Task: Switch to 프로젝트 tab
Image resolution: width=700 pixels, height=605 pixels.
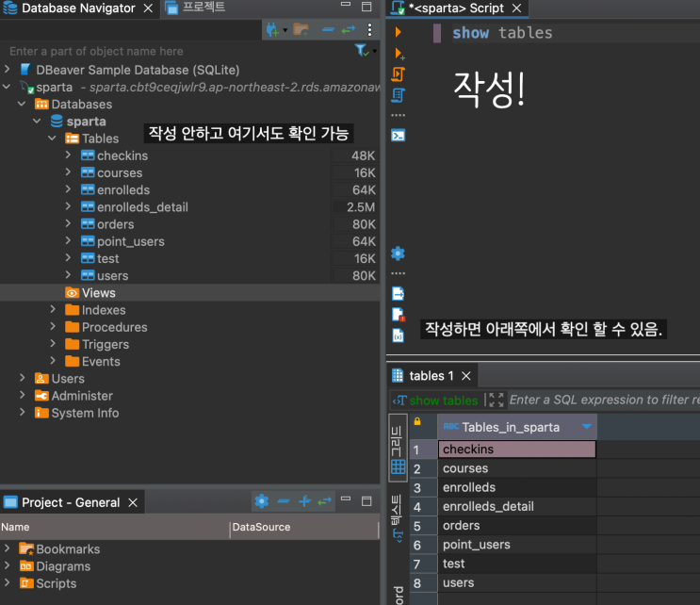Action: tap(196, 8)
